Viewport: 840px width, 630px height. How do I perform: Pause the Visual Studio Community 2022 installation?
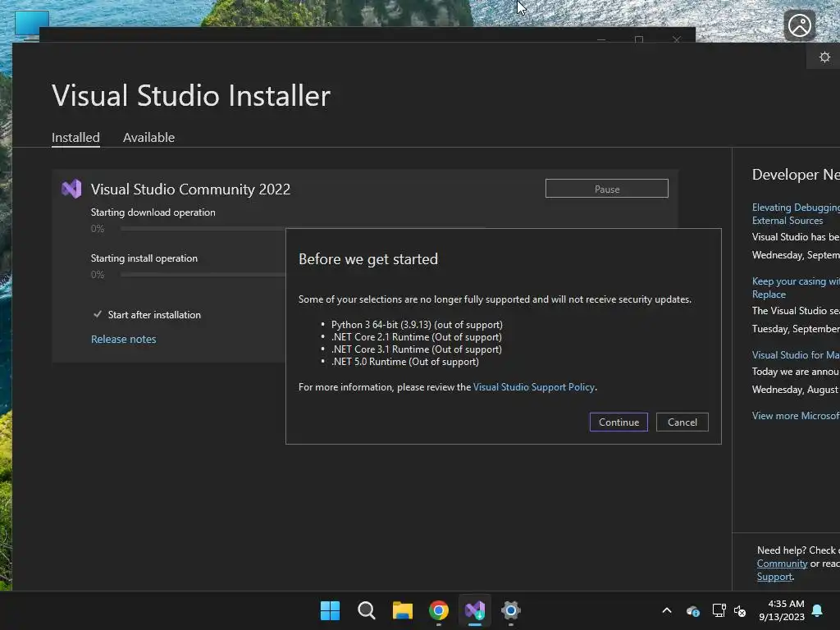[606, 189]
